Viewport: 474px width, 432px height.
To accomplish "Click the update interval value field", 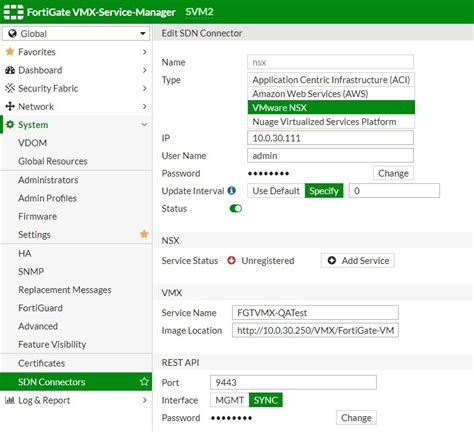I will click(394, 191).
